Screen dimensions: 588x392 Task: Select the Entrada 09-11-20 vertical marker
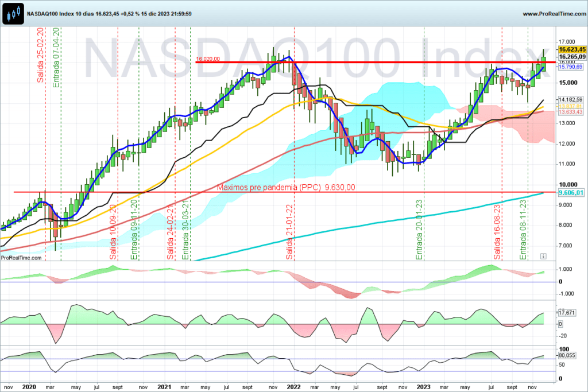(134, 230)
